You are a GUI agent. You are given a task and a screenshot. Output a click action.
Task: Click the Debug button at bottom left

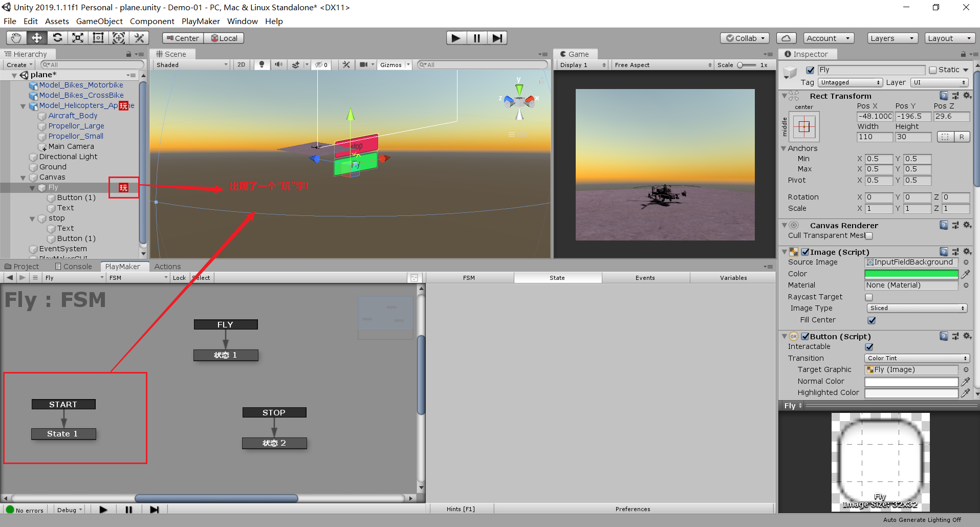(x=69, y=510)
